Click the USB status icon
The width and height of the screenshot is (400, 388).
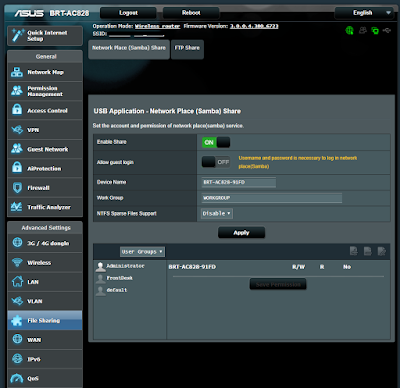coord(387,31)
